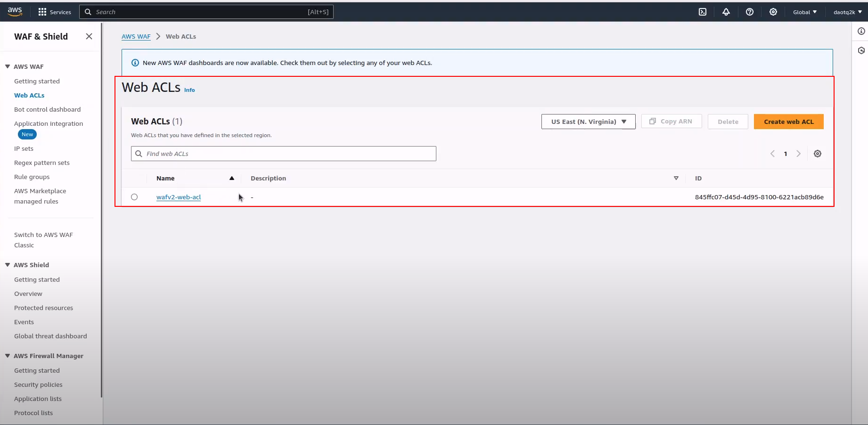Open Protected resources
Viewport: 868px width, 425px height.
(x=43, y=308)
